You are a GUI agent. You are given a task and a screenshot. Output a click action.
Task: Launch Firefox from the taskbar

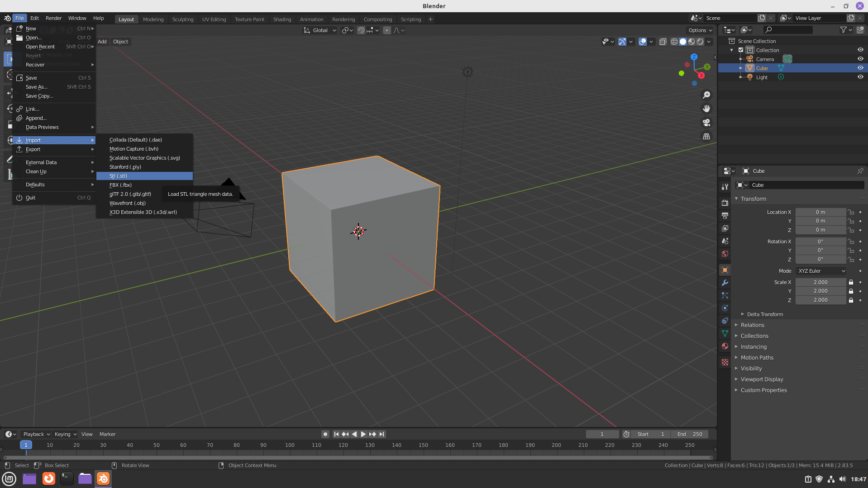click(x=48, y=479)
